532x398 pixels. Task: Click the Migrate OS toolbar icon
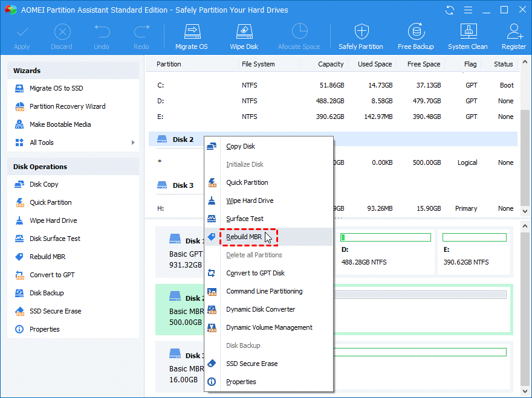tap(192, 36)
